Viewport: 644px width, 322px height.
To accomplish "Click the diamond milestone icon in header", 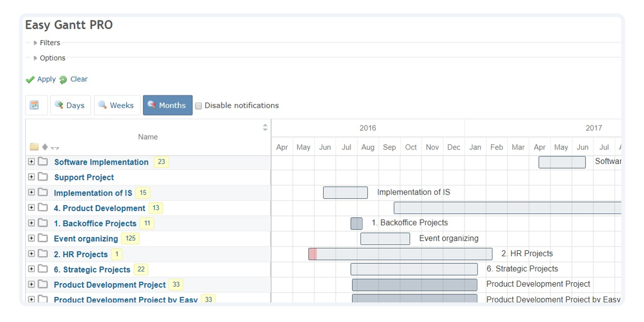I will (45, 147).
